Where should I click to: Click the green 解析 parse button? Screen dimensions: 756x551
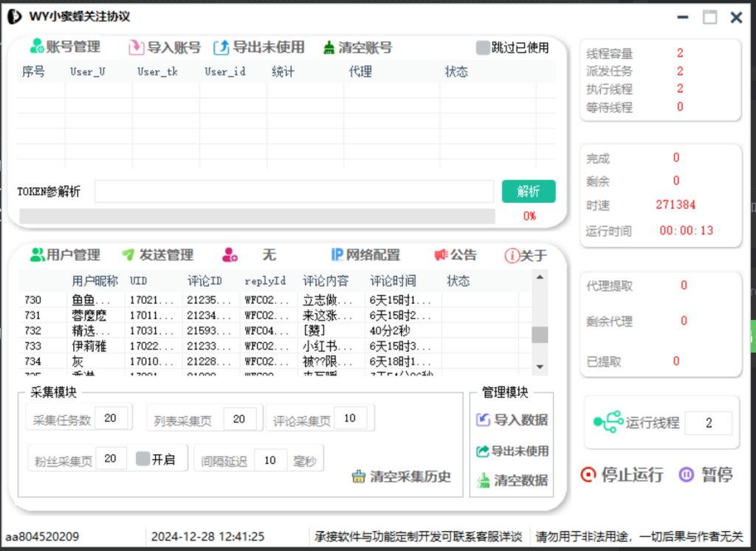[529, 191]
